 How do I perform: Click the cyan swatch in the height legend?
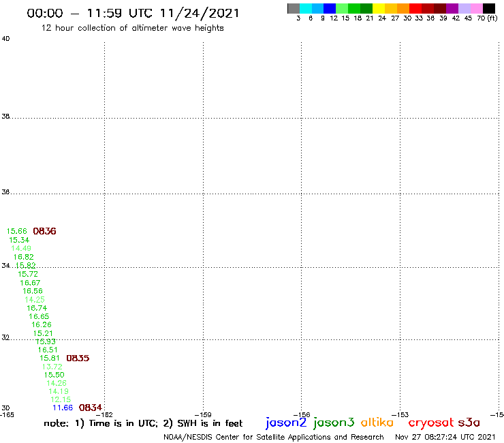[x=306, y=8]
